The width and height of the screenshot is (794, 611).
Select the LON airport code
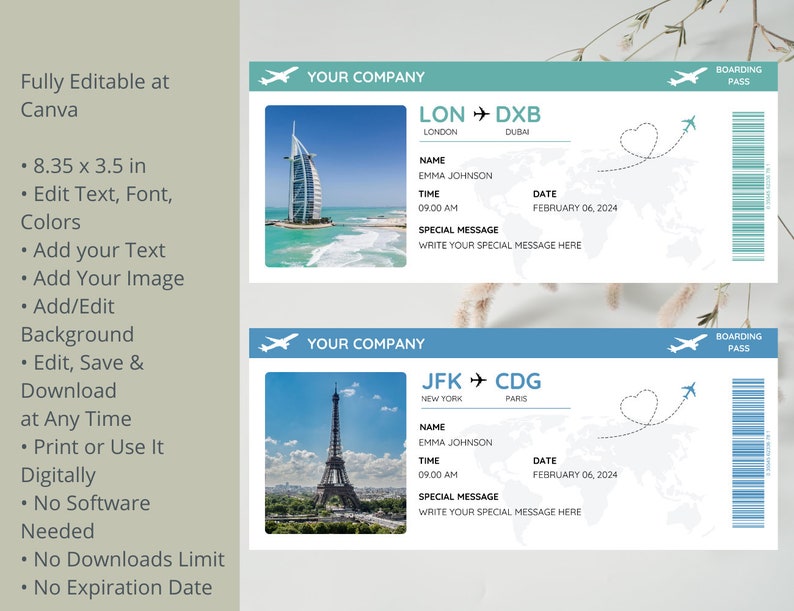pyautogui.click(x=442, y=114)
